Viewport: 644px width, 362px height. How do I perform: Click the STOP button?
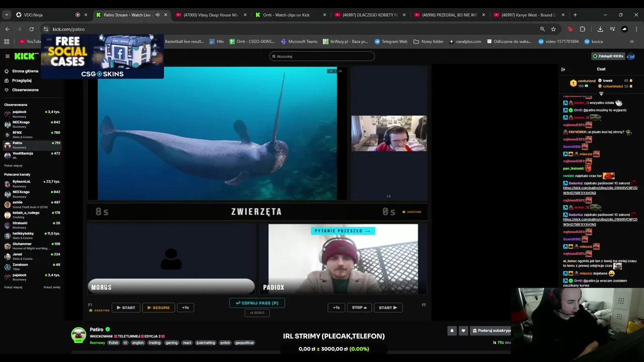point(359,308)
